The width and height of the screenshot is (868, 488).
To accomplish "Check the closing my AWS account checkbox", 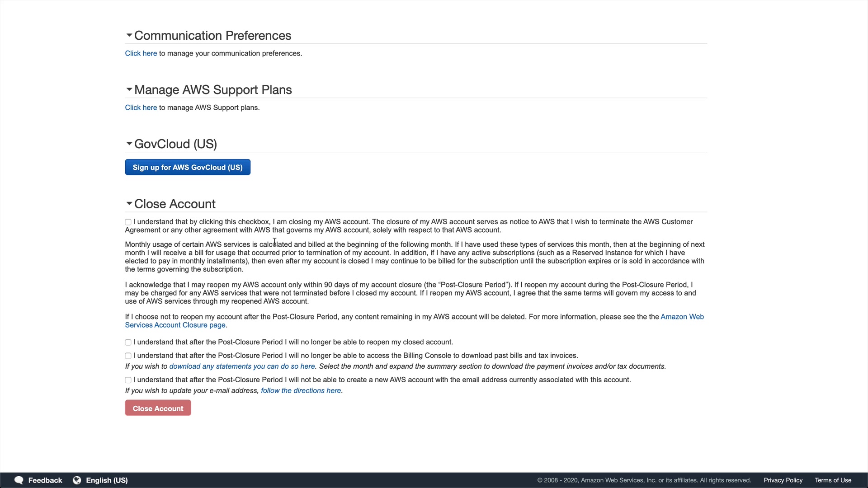I will [x=128, y=222].
